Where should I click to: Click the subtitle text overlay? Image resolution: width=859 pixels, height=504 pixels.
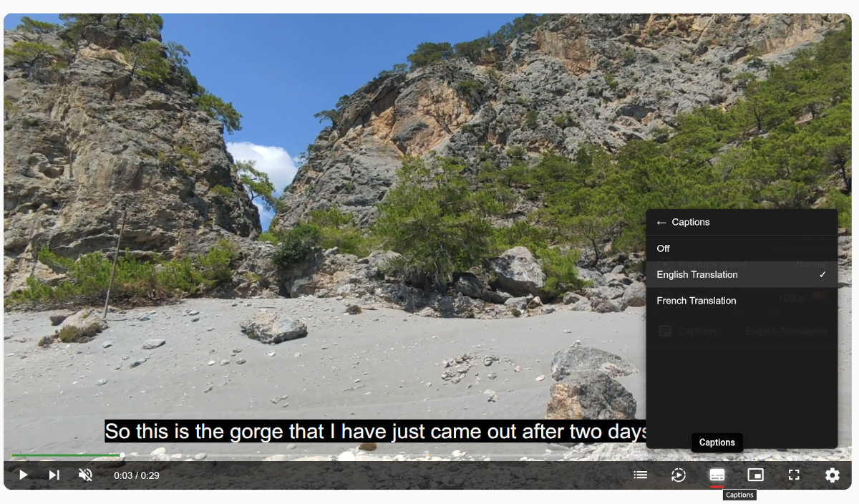[376, 432]
